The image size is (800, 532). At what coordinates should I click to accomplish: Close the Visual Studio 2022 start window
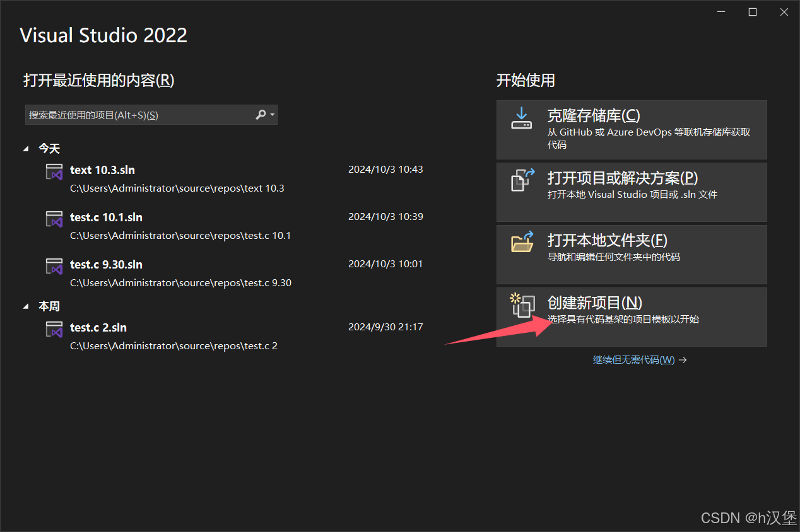[784, 12]
